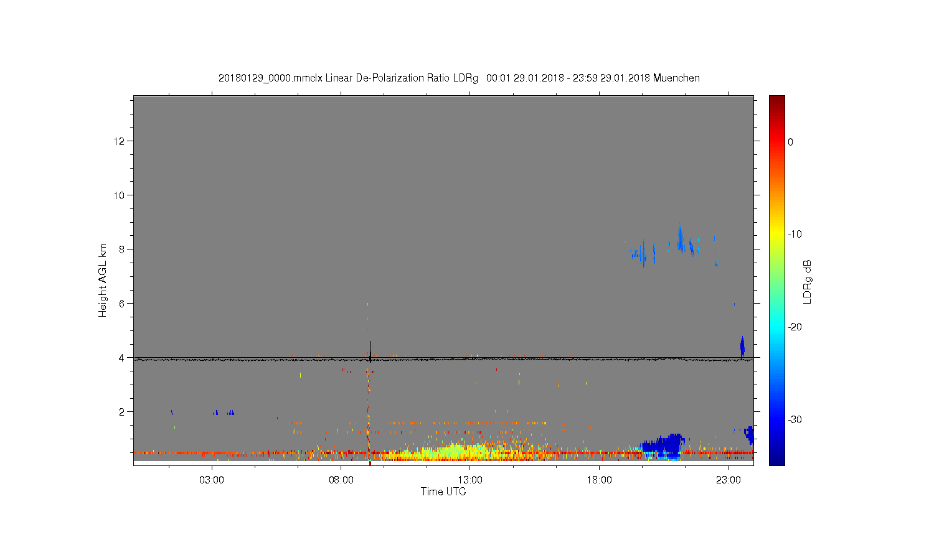The height and width of the screenshot is (560, 934).
Task: Click the height tick label 2
Action: (123, 412)
